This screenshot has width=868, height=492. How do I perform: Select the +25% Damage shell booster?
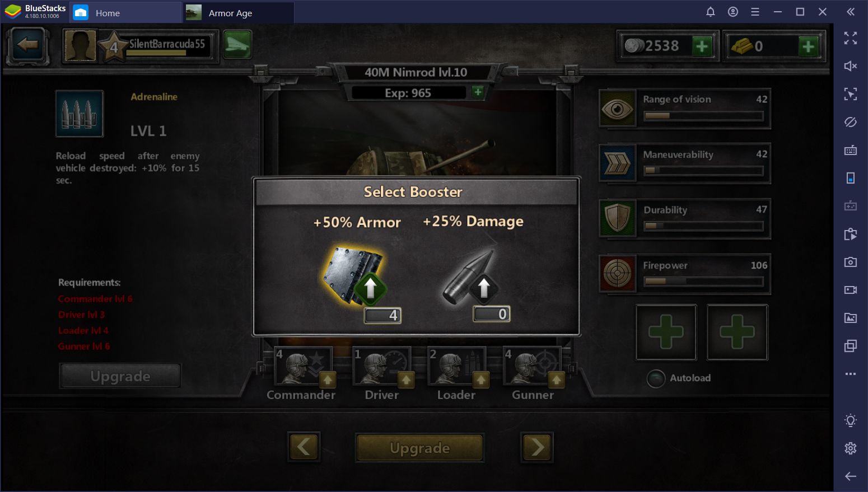coord(469,277)
